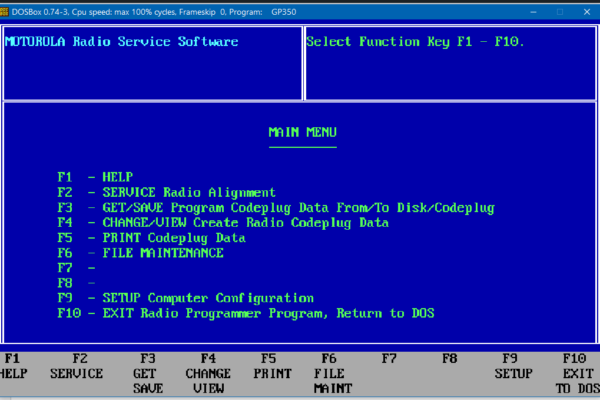Viewport: 600px width, 400px height.
Task: Click 'MOTOROLA Radio Service Software' title text
Action: (x=122, y=41)
